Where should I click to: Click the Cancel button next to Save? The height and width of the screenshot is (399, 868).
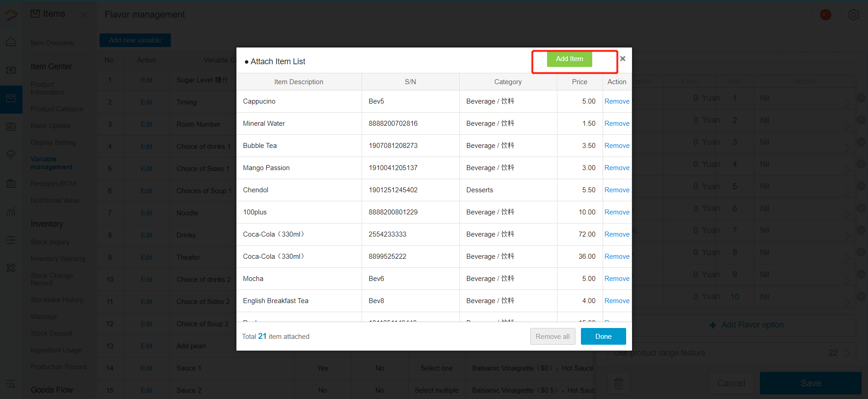(731, 383)
